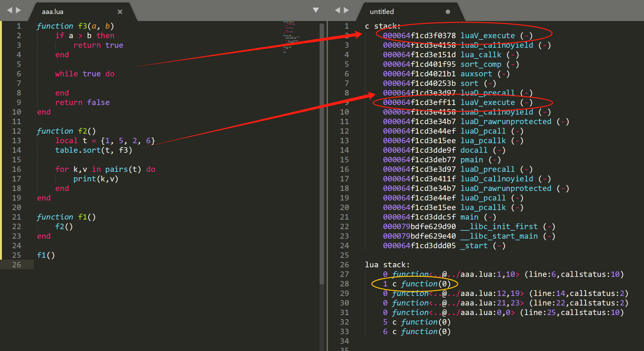This screenshot has width=644, height=351.
Task: Close the aaa.lua tab
Action: click(120, 12)
